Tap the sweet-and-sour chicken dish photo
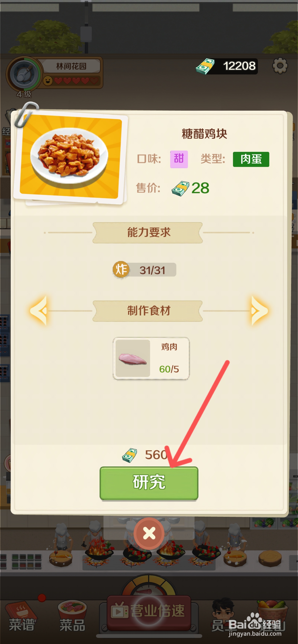 pyautogui.click(x=70, y=157)
